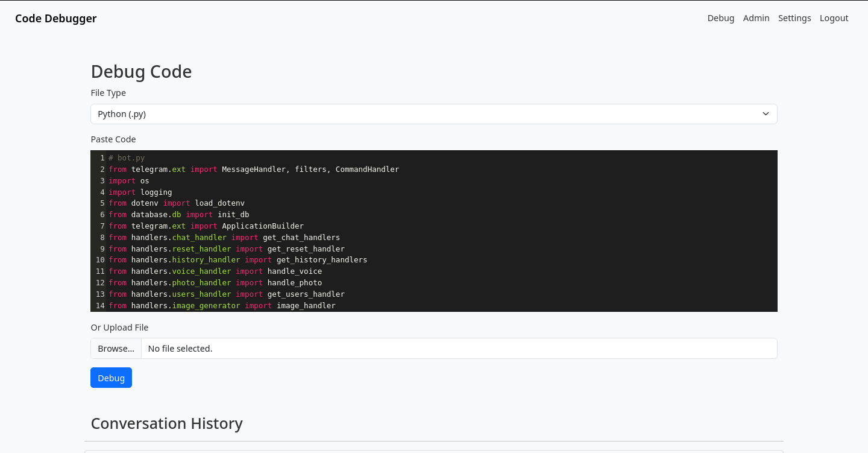Click the blue Debug button
868x453 pixels.
pos(111,378)
